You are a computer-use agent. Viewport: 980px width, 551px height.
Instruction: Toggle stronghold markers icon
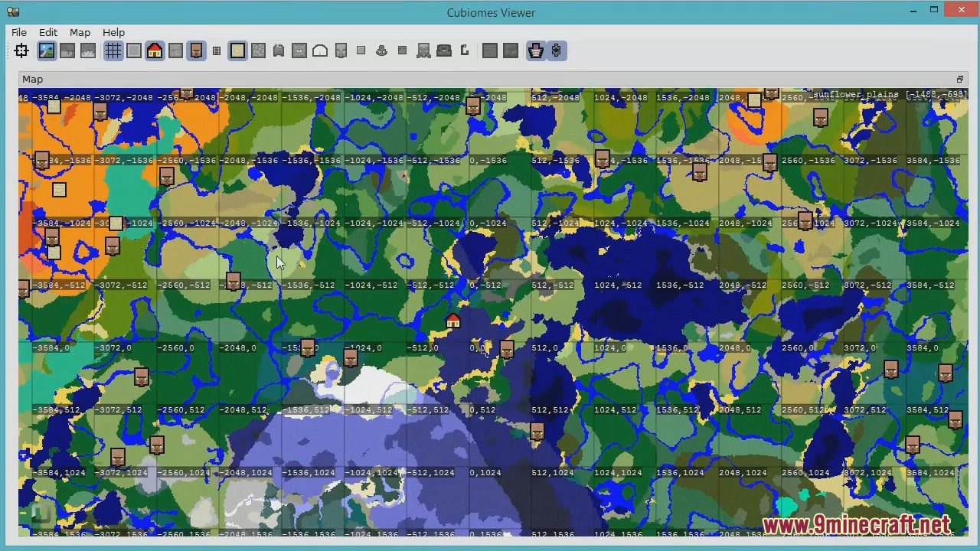[x=175, y=51]
